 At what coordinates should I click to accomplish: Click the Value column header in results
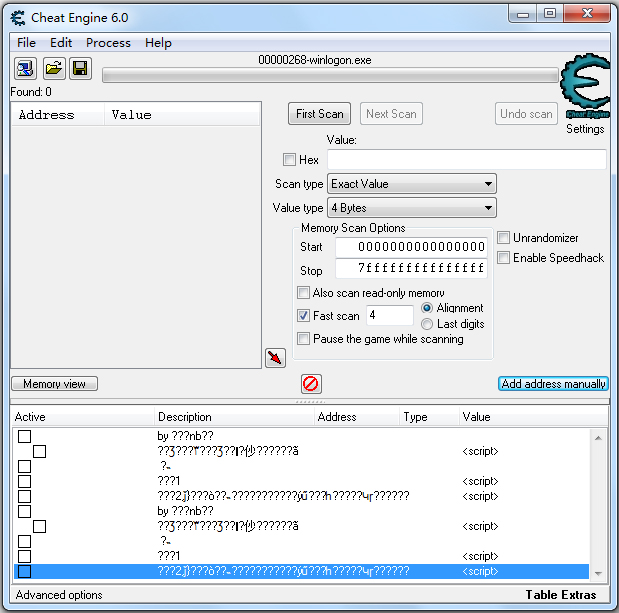click(182, 115)
